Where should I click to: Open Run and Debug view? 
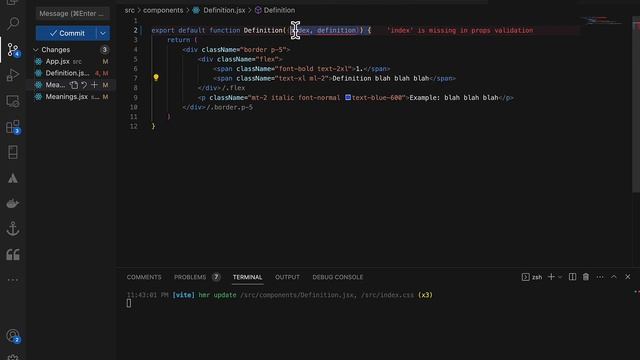pyautogui.click(x=13, y=75)
